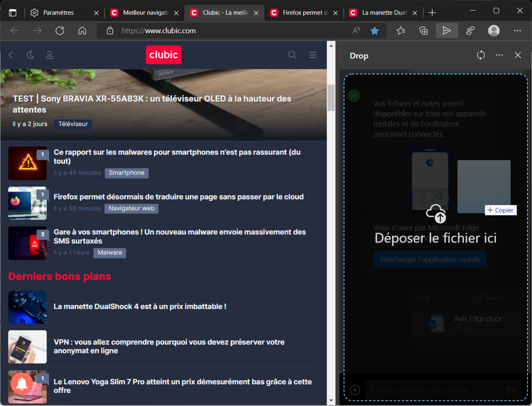Open the Collections icon
532x406 pixels.
coord(424,31)
